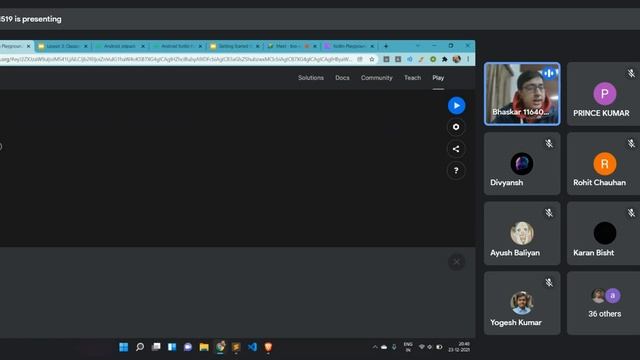This screenshot has width=640, height=360.
Task: Select Rohit Chauhan participant tile
Action: click(603, 164)
